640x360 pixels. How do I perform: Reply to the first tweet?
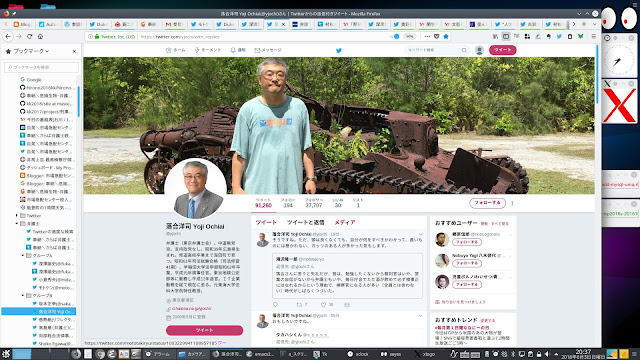click(275, 304)
